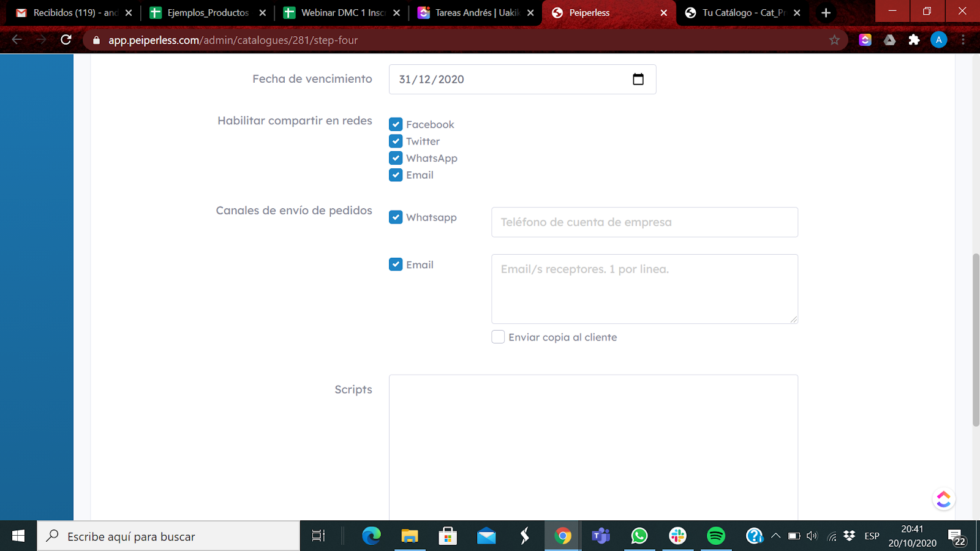The height and width of the screenshot is (551, 980).
Task: Open the notification center
Action: tap(957, 537)
